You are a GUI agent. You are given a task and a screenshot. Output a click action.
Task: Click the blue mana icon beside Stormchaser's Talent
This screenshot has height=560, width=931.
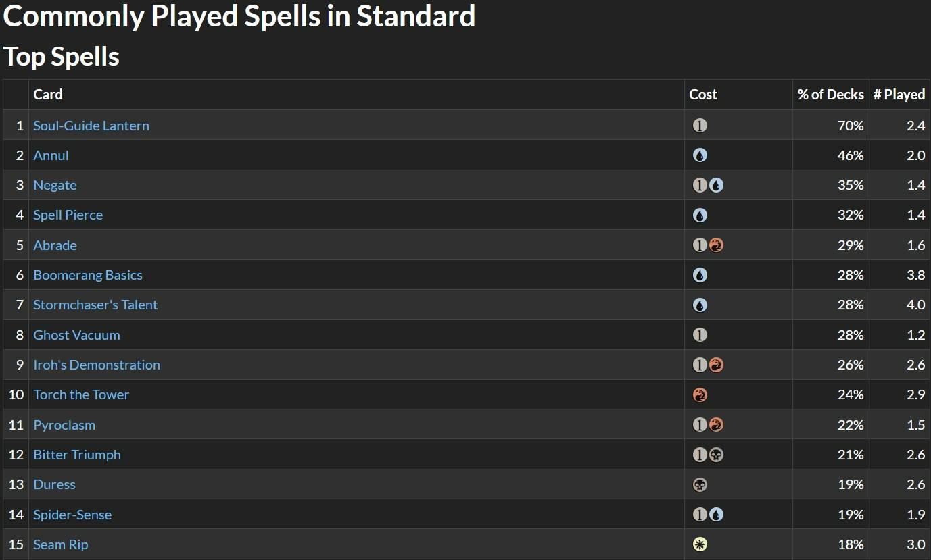tap(700, 305)
